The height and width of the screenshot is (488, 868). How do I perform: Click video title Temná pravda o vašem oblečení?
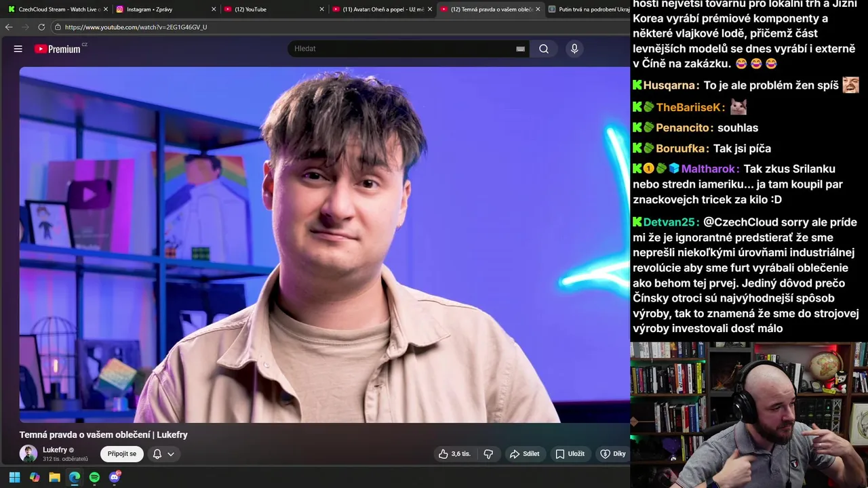click(x=103, y=435)
